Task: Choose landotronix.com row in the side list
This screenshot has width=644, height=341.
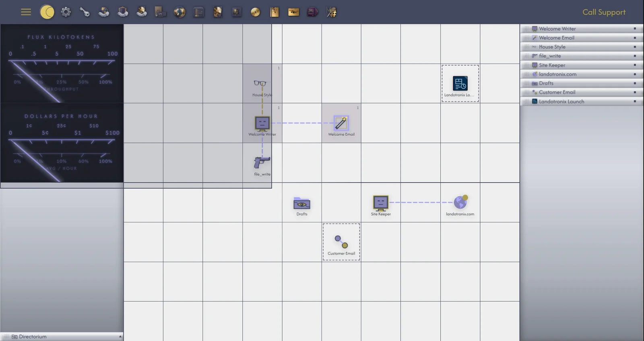Action: click(x=581, y=74)
